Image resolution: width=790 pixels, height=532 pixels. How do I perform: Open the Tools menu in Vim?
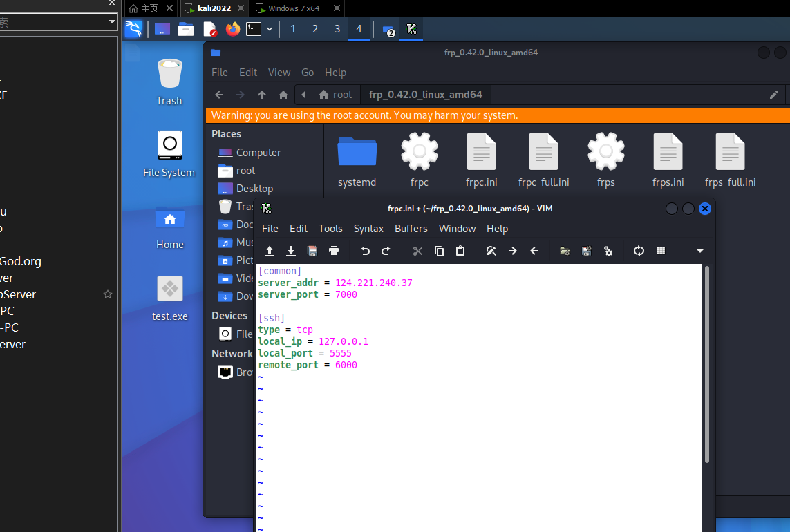[330, 229]
